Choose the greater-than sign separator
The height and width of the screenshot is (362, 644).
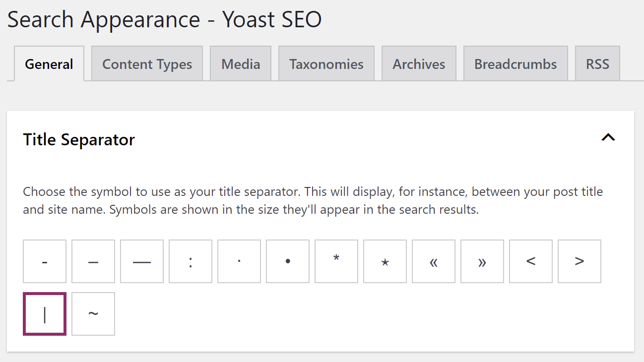tap(580, 261)
